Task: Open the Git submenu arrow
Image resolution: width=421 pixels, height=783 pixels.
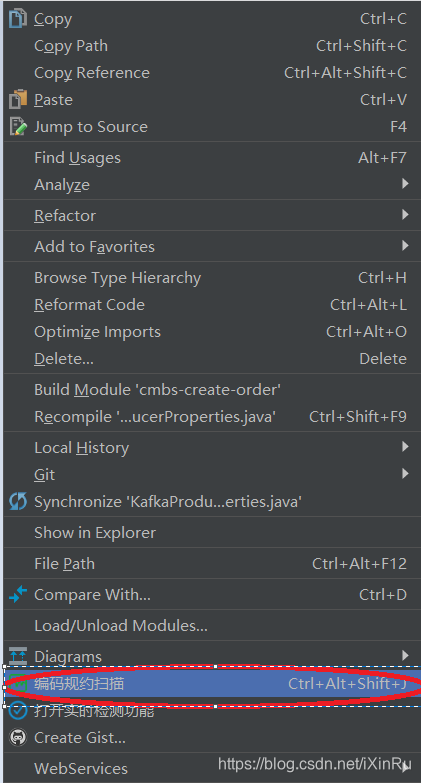Action: point(405,474)
